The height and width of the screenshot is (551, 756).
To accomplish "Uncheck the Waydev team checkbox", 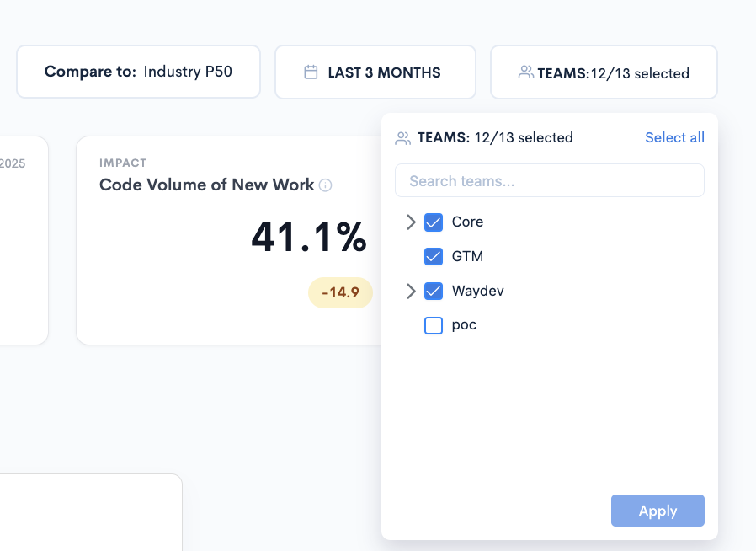I will coord(434,291).
